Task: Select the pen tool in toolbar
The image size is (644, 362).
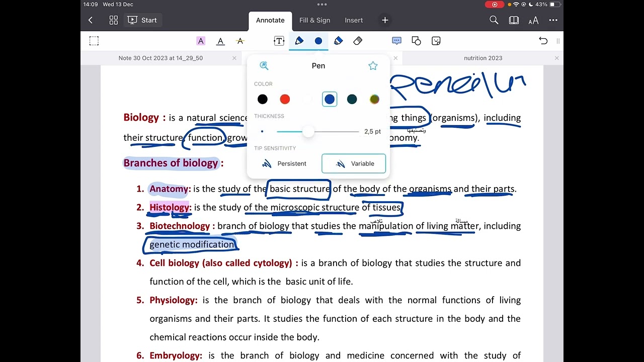Action: click(x=299, y=41)
